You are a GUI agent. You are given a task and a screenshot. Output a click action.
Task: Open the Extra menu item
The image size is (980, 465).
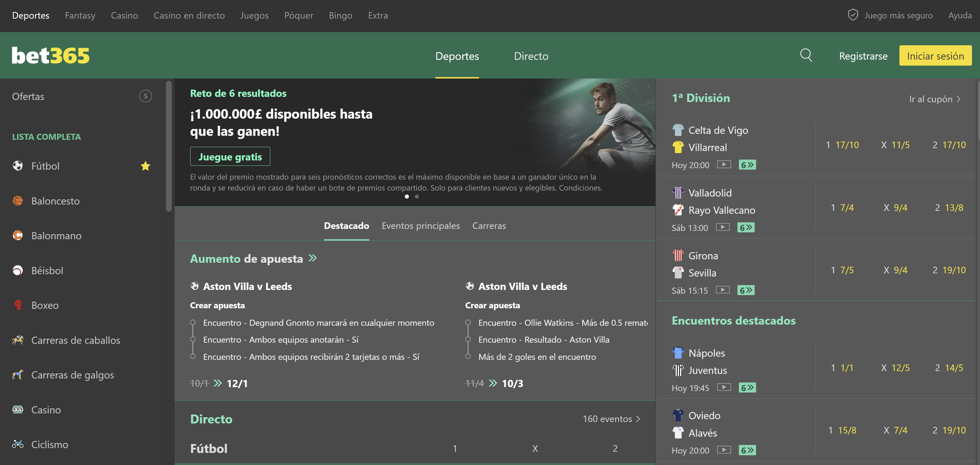tap(378, 15)
